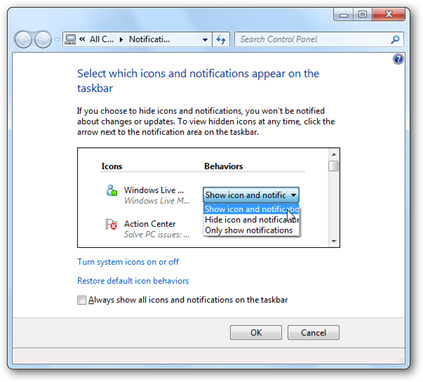Click the search magnifier icon

(395, 39)
